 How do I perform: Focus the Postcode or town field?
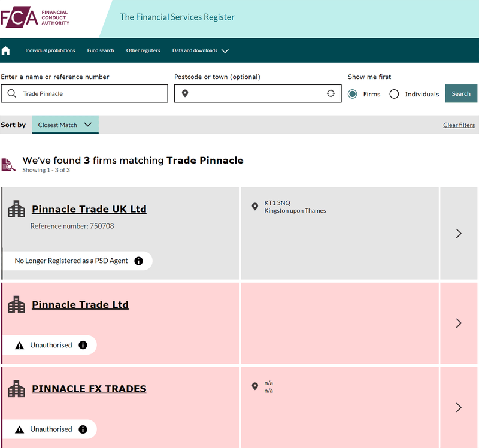pos(258,93)
